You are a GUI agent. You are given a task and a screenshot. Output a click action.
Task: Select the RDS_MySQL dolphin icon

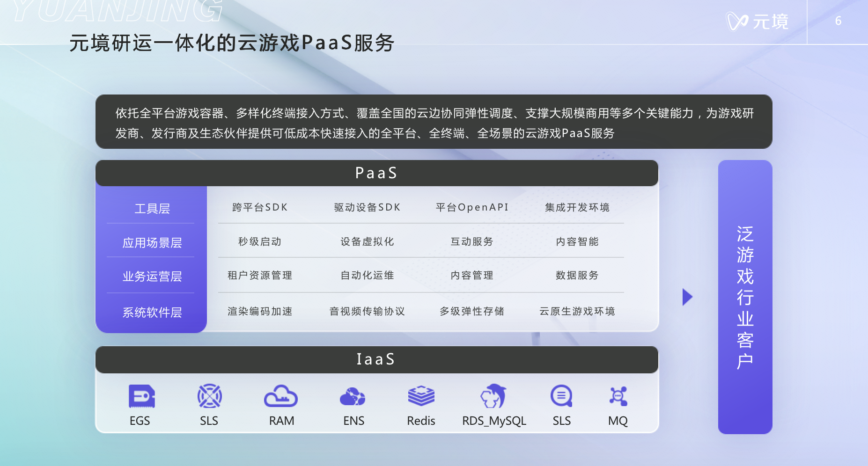(x=493, y=396)
